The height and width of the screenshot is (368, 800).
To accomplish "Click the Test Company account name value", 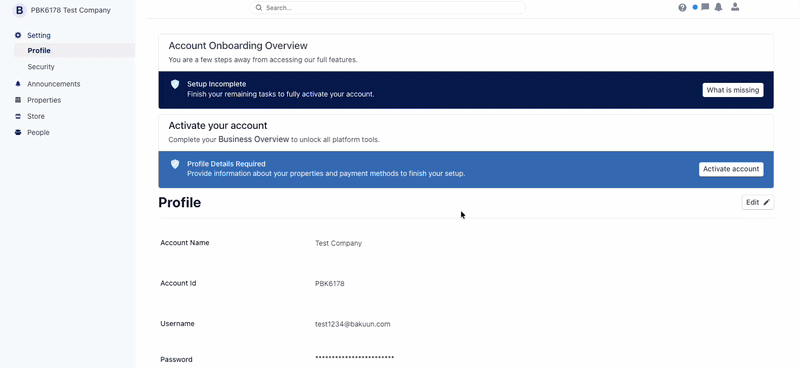I will click(338, 243).
